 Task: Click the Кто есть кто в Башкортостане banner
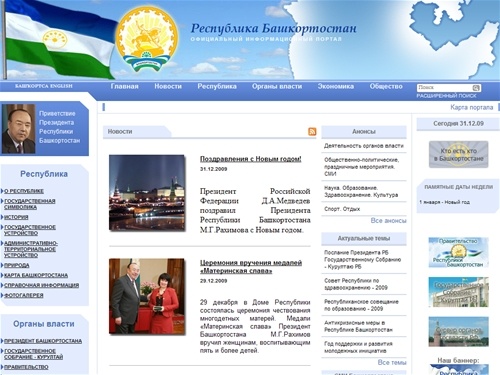coord(458,154)
